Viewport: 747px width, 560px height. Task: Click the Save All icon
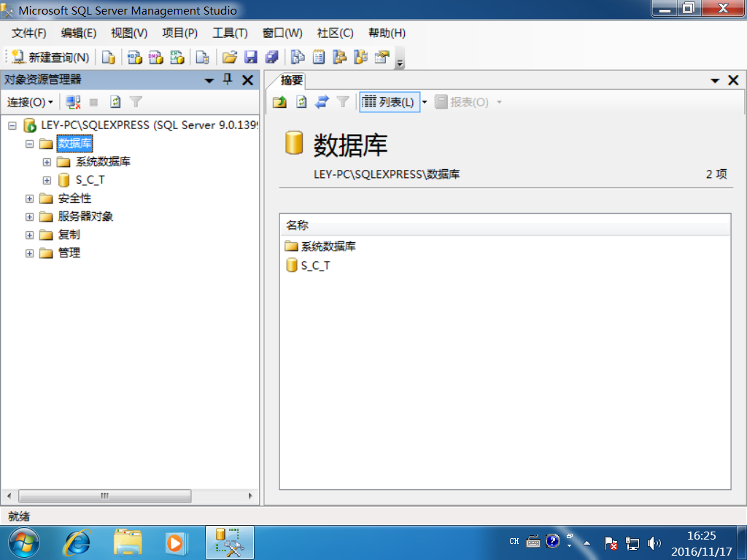(x=271, y=57)
